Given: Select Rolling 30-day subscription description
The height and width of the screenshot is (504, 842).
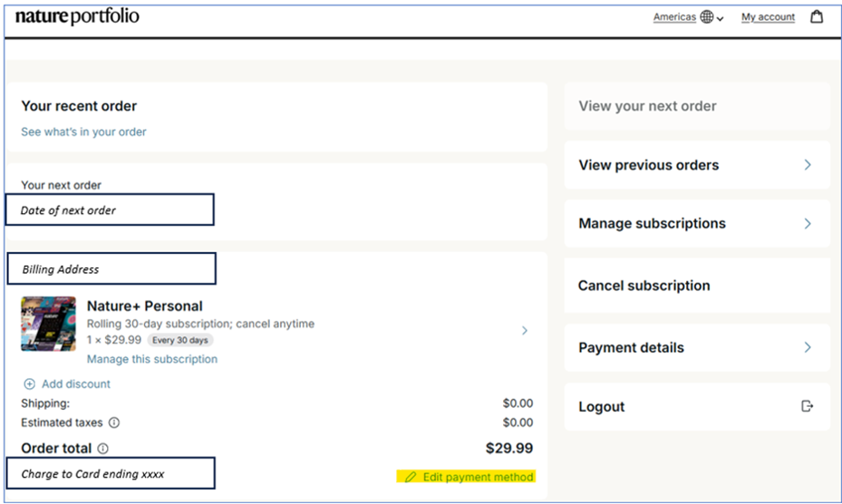Looking at the screenshot, I should click(x=201, y=324).
